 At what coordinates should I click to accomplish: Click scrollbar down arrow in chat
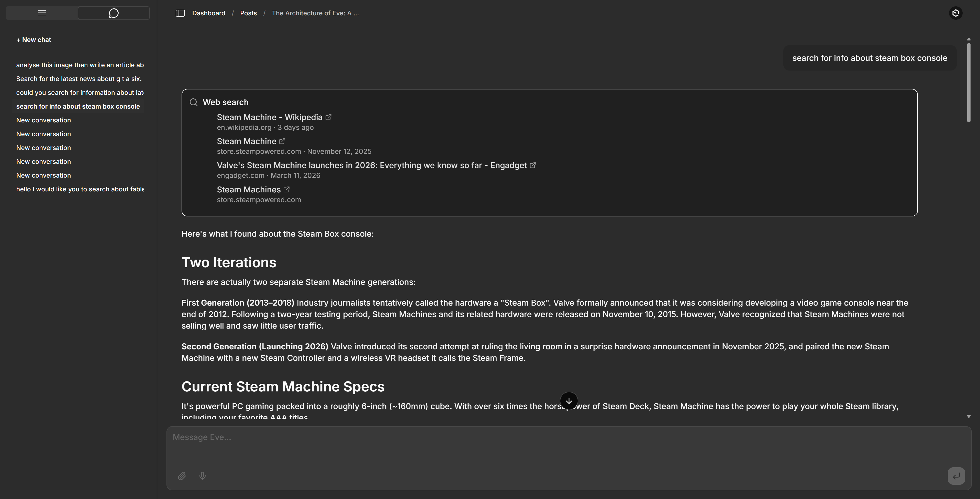tap(968, 416)
